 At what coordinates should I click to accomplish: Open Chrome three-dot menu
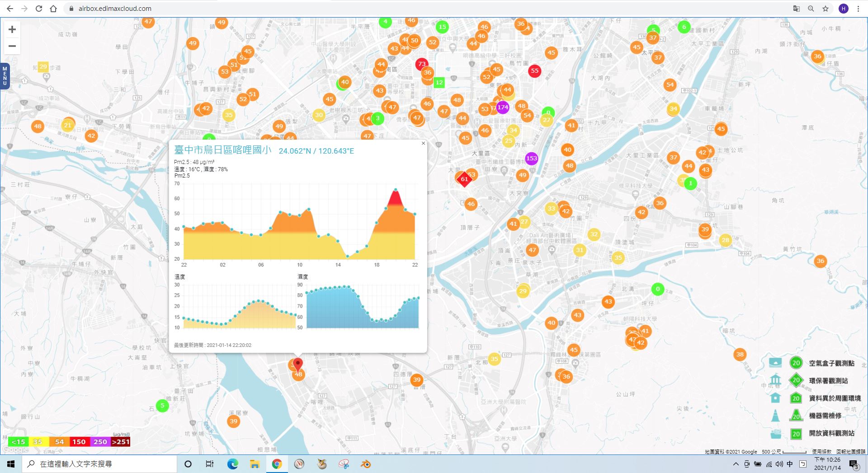pos(858,9)
